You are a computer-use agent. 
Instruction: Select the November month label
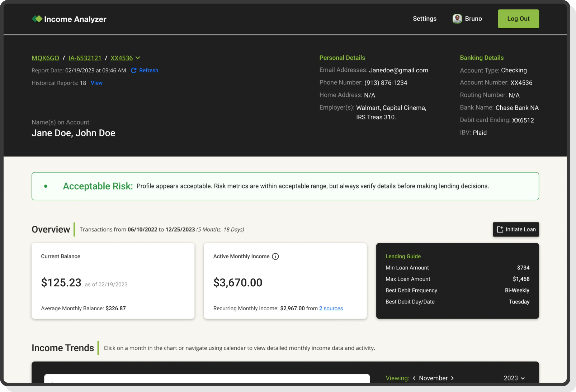coord(433,378)
